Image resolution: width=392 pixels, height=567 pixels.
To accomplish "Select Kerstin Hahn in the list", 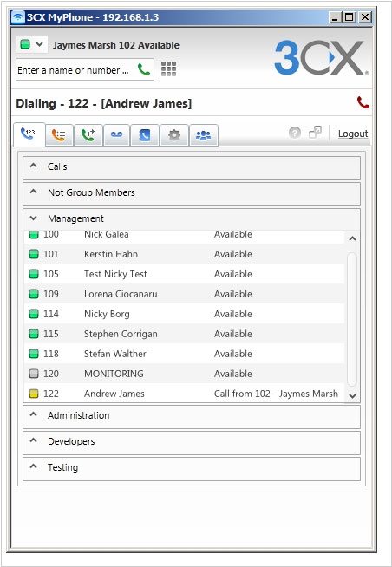I will pos(185,254).
